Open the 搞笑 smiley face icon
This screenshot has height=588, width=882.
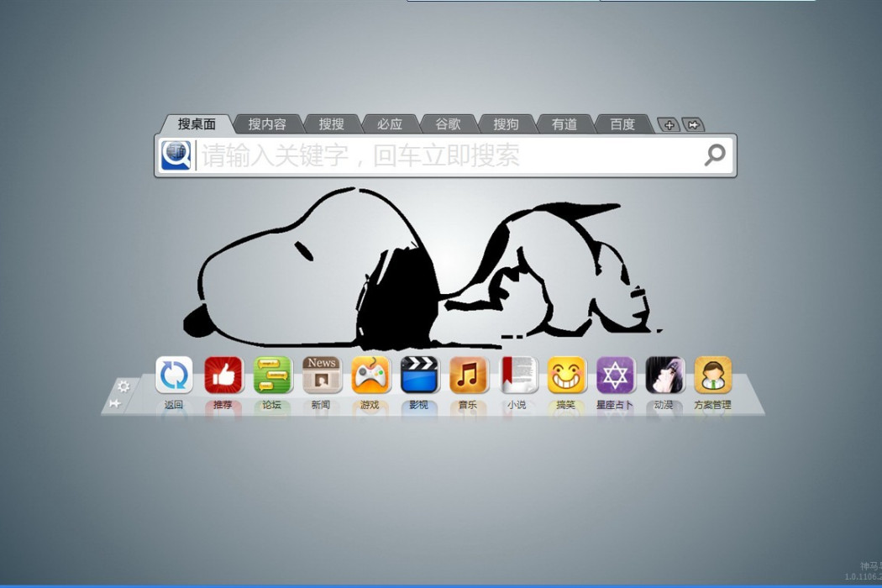(566, 375)
